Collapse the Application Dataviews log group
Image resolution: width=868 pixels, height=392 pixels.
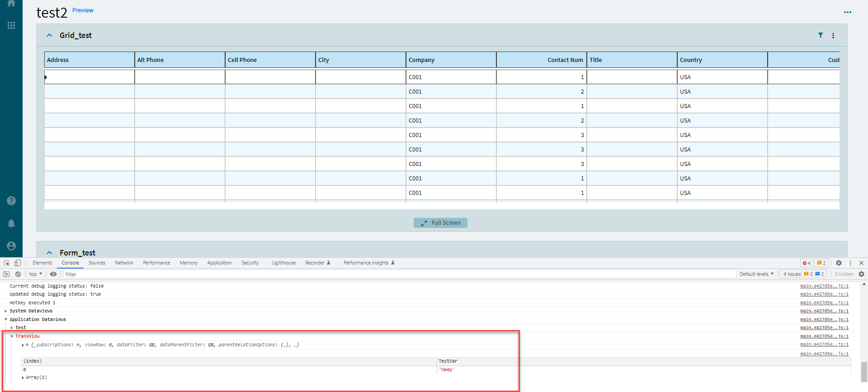(6, 319)
